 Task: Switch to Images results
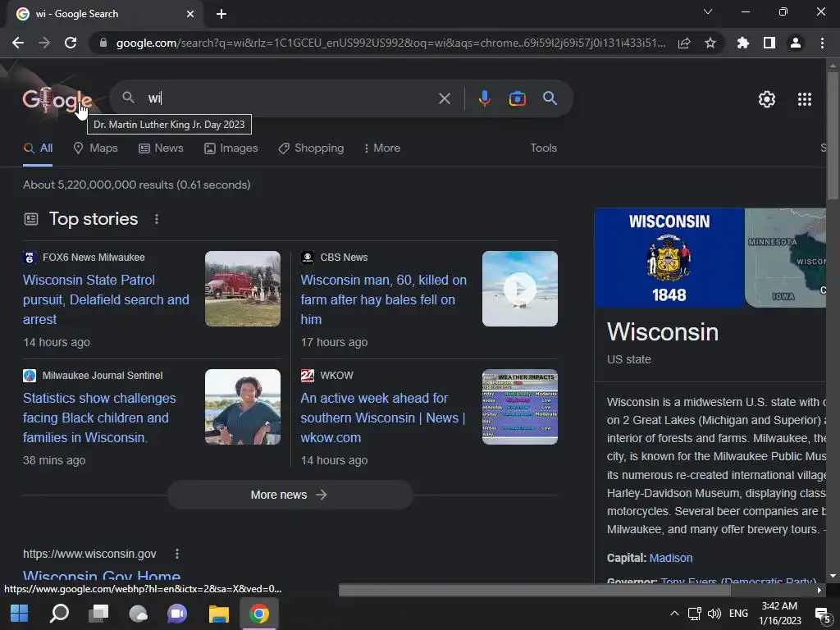pos(231,148)
